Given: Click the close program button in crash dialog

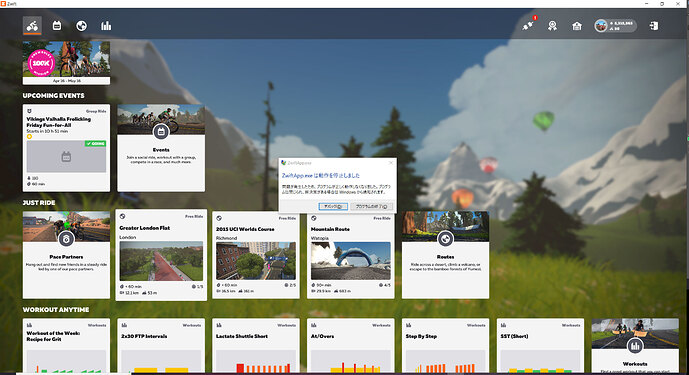Looking at the screenshot, I should point(371,206).
